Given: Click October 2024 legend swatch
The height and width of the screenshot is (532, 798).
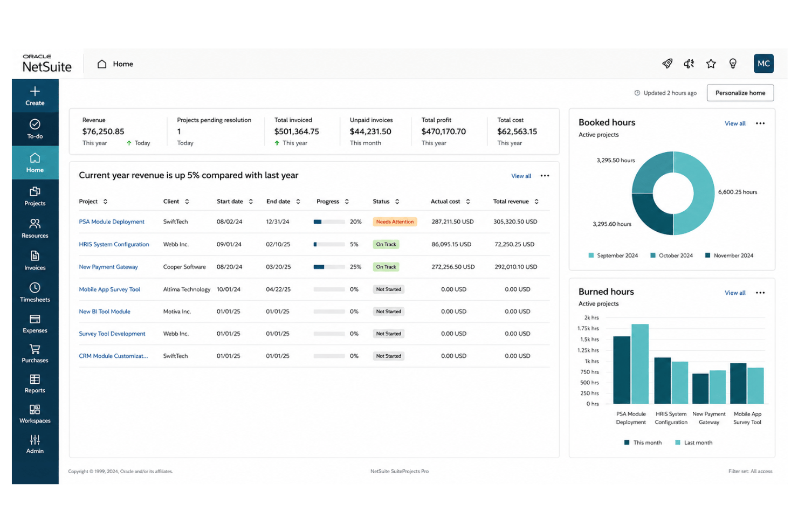Looking at the screenshot, I should click(653, 255).
